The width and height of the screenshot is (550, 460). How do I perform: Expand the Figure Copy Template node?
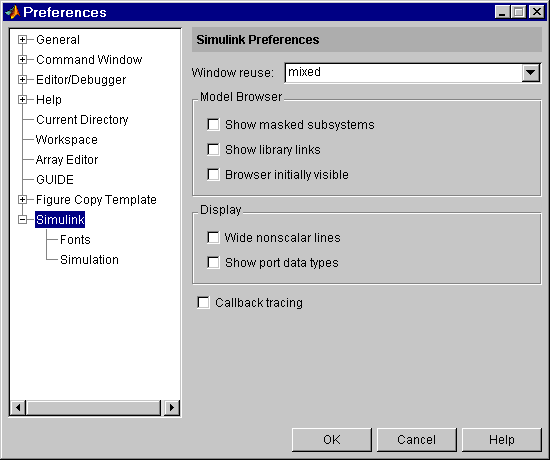point(22,200)
